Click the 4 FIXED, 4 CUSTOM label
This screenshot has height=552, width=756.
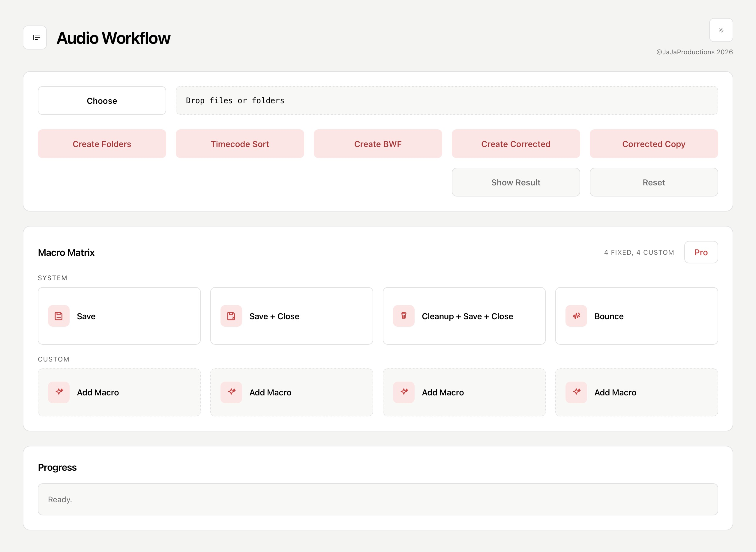tap(639, 252)
